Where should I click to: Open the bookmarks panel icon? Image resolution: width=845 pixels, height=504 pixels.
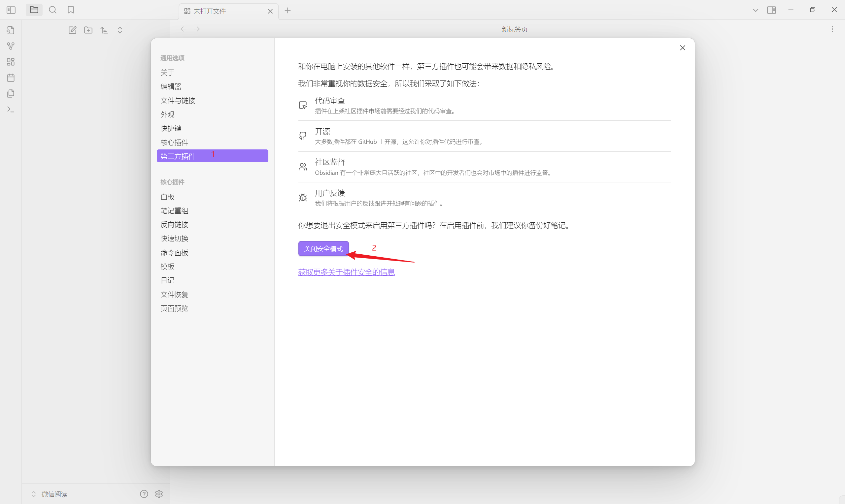click(x=71, y=10)
